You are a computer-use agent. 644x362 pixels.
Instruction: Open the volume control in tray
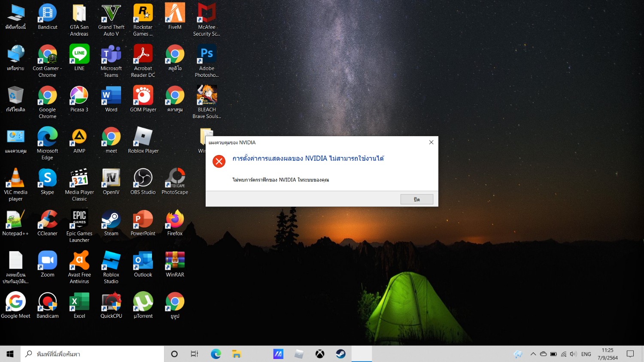[573, 354]
